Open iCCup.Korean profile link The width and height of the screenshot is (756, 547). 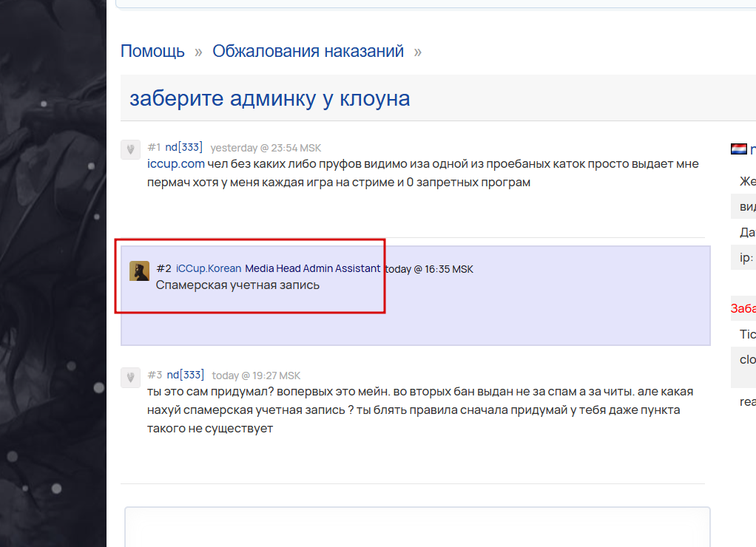pos(209,268)
